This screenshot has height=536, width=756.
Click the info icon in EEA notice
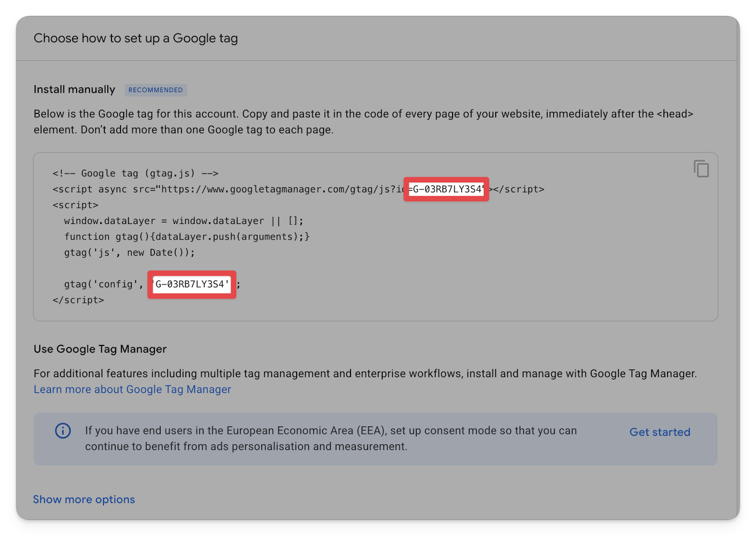[x=63, y=431]
